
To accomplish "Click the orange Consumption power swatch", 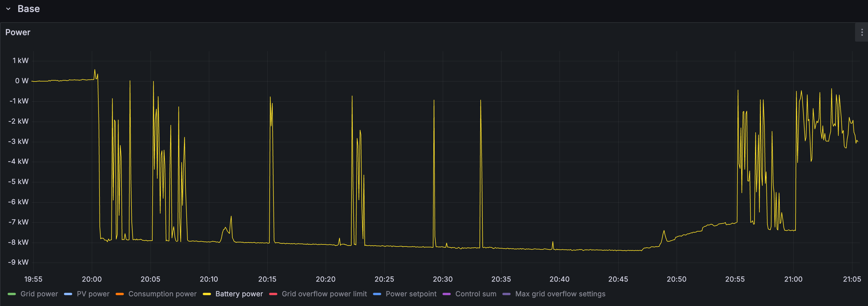I will (x=120, y=294).
